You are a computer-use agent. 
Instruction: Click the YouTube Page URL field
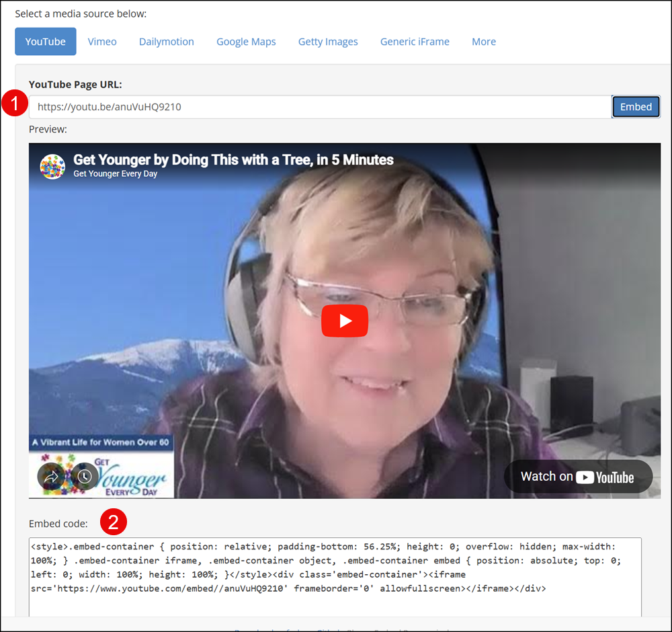pos(320,107)
